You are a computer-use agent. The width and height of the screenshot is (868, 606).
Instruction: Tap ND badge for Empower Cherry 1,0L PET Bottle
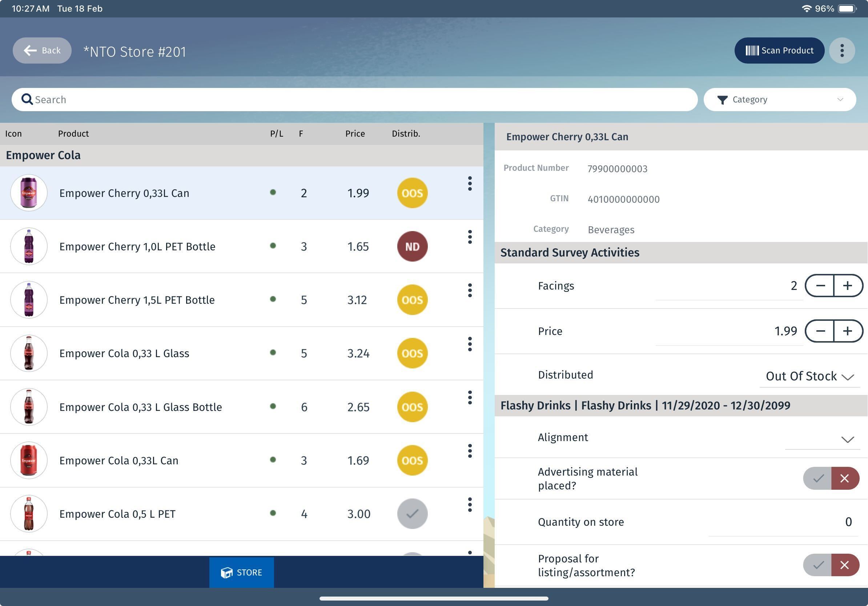(412, 246)
